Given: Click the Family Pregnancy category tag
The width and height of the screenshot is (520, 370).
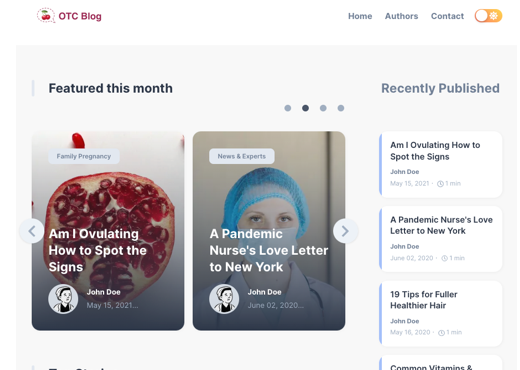Looking at the screenshot, I should tap(84, 156).
